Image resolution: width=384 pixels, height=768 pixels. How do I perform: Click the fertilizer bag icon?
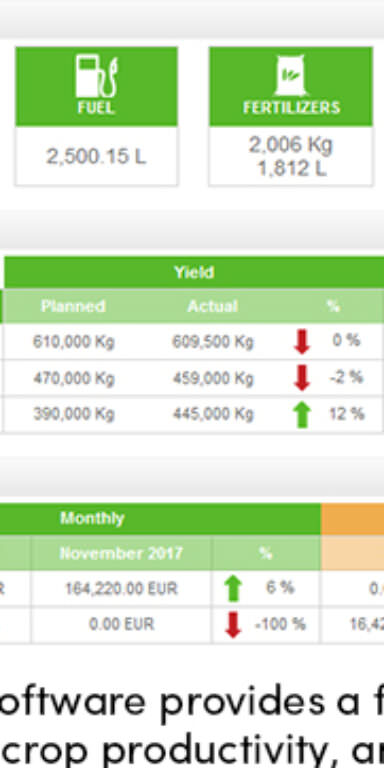click(290, 75)
